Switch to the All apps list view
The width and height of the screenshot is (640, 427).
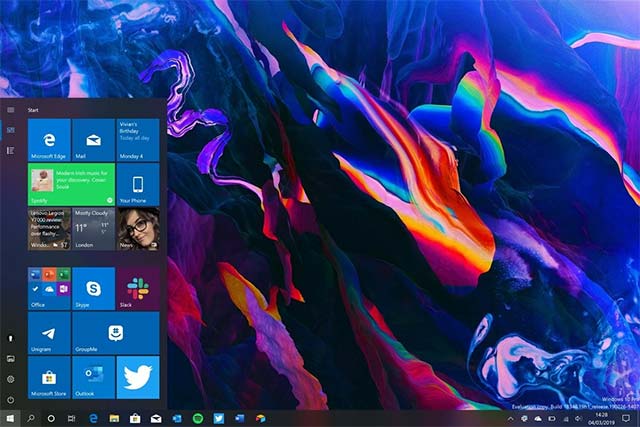coord(10,150)
